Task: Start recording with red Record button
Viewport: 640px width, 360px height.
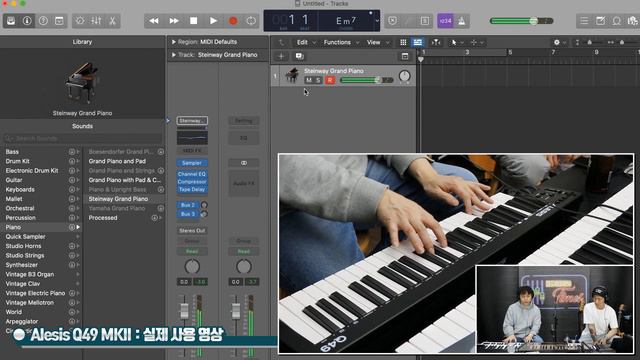Action: 233,21
